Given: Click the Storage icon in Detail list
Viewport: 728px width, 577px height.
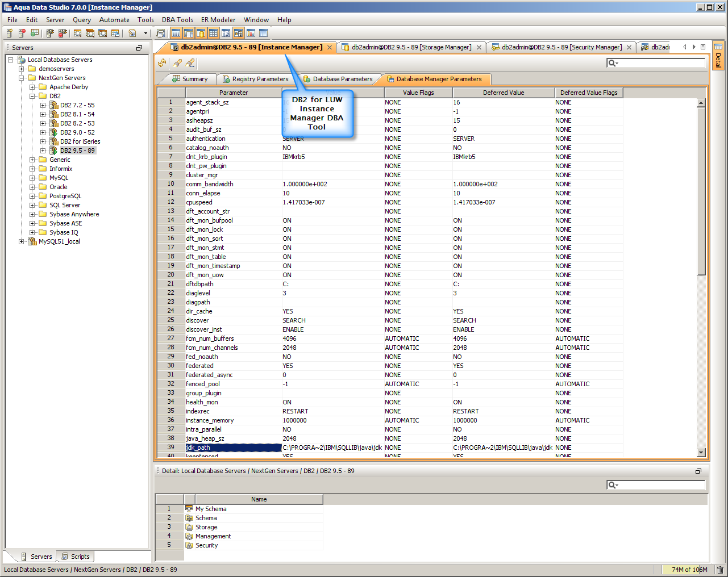Looking at the screenshot, I should (x=189, y=527).
